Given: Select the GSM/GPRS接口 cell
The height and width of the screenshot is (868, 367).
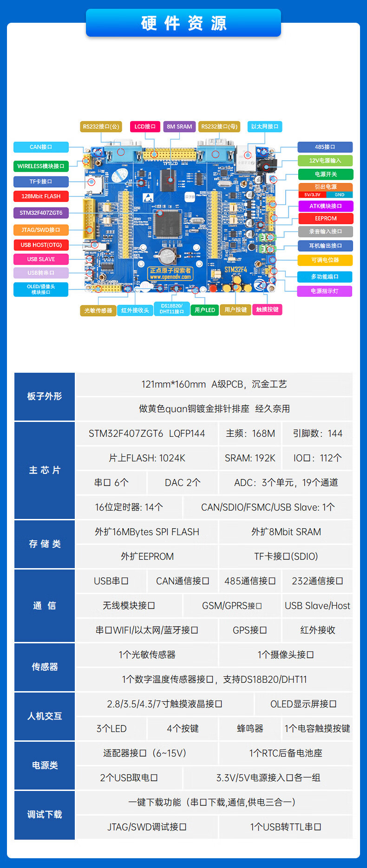Looking at the screenshot, I should (x=232, y=606).
